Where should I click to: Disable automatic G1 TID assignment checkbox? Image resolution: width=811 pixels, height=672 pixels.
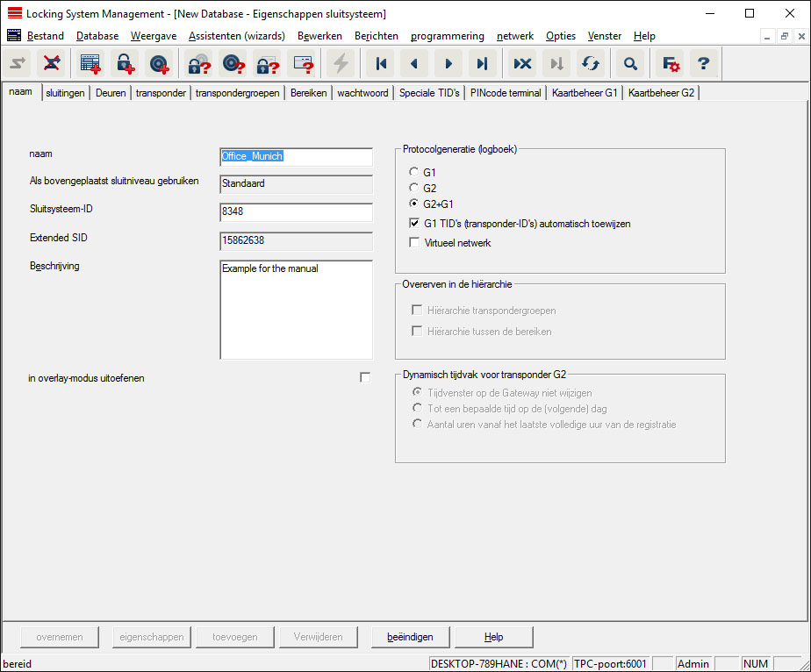(x=415, y=224)
